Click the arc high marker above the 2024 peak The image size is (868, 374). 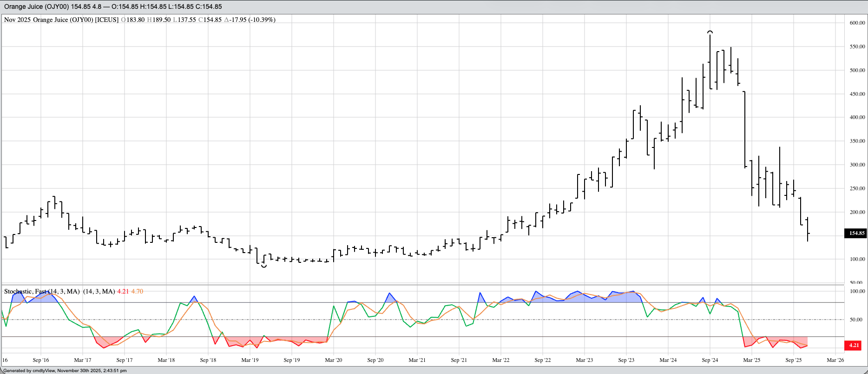point(710,32)
